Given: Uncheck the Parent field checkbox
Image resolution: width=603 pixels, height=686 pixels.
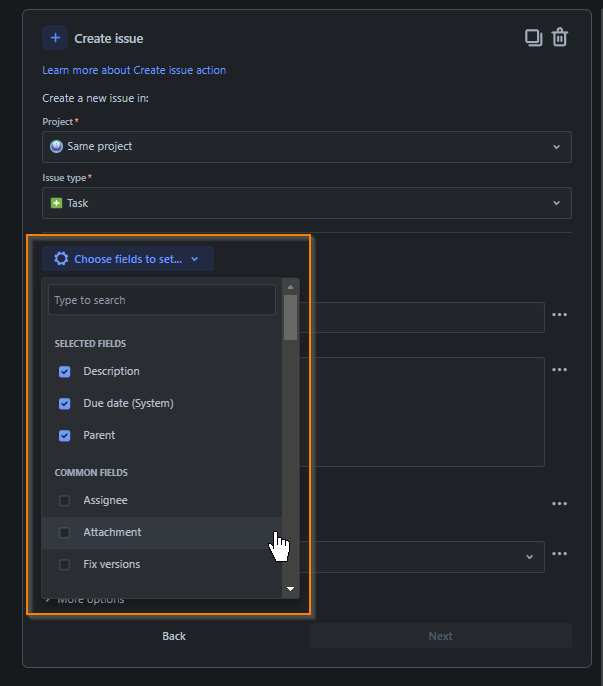Looking at the screenshot, I should coord(64,436).
